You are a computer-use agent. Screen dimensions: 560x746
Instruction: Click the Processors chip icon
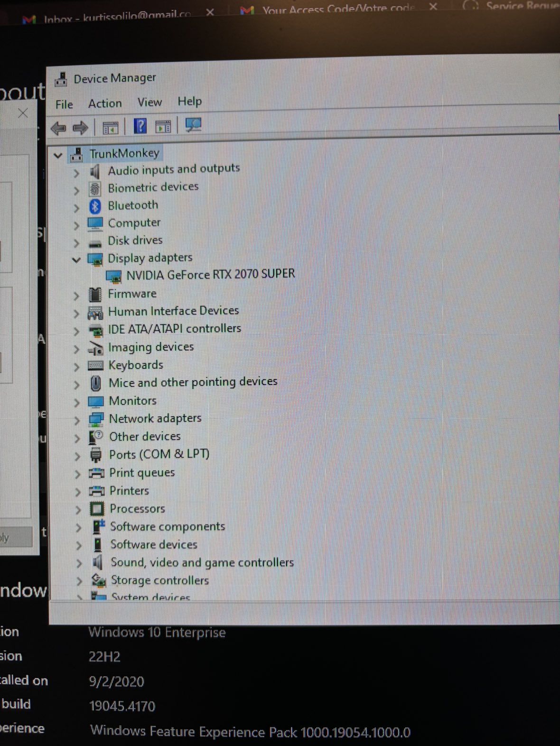(97, 509)
